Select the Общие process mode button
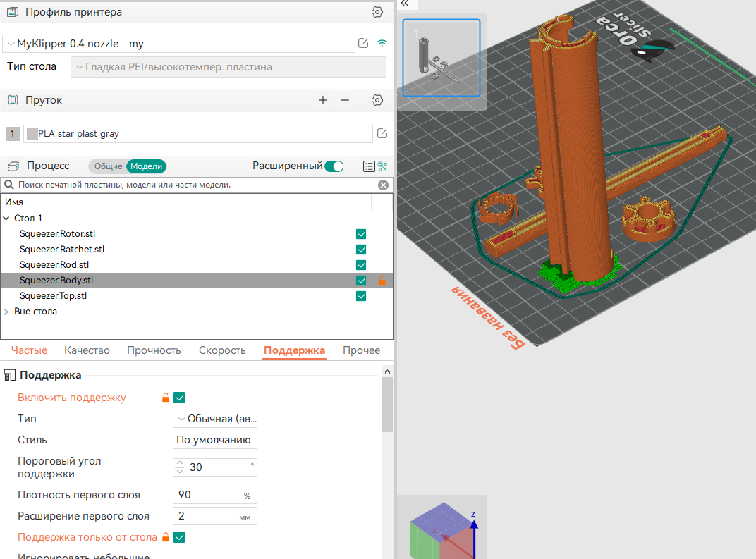Viewport: 756px width, 559px height. (108, 166)
